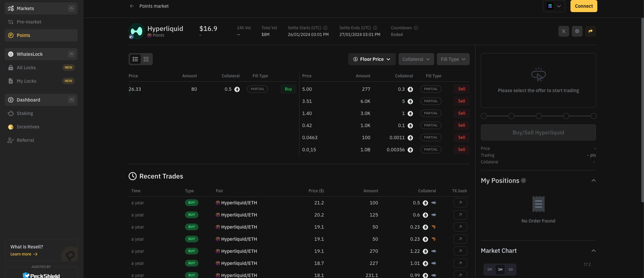Switch to list view layout
Screen dimensions: 644x278
click(x=135, y=59)
